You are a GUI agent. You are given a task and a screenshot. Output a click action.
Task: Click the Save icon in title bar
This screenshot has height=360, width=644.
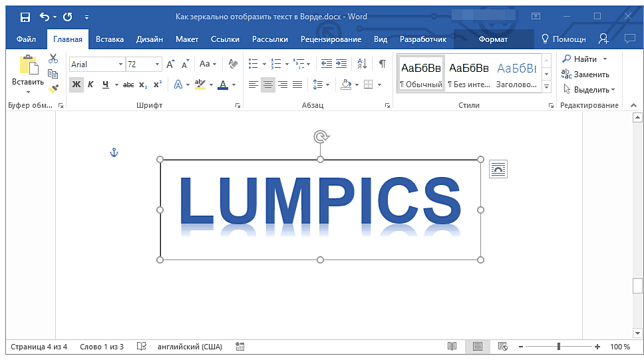point(25,17)
